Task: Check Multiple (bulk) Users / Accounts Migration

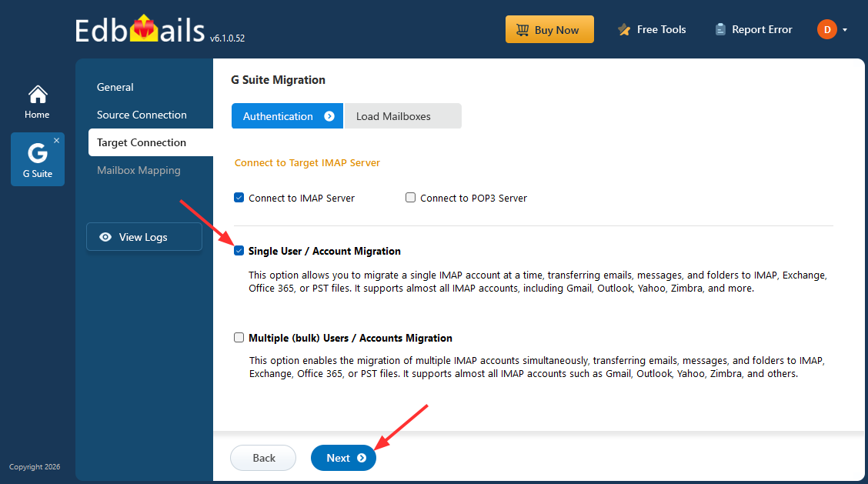Action: click(239, 338)
